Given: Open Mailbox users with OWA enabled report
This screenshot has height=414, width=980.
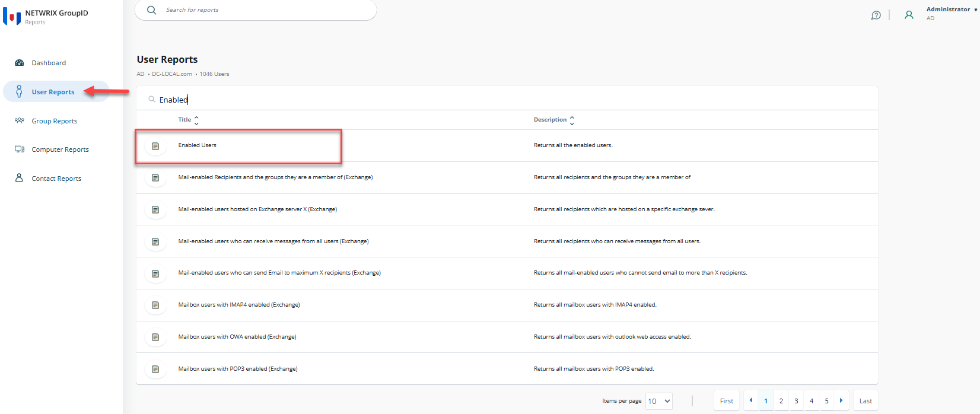Looking at the screenshot, I should (237, 337).
